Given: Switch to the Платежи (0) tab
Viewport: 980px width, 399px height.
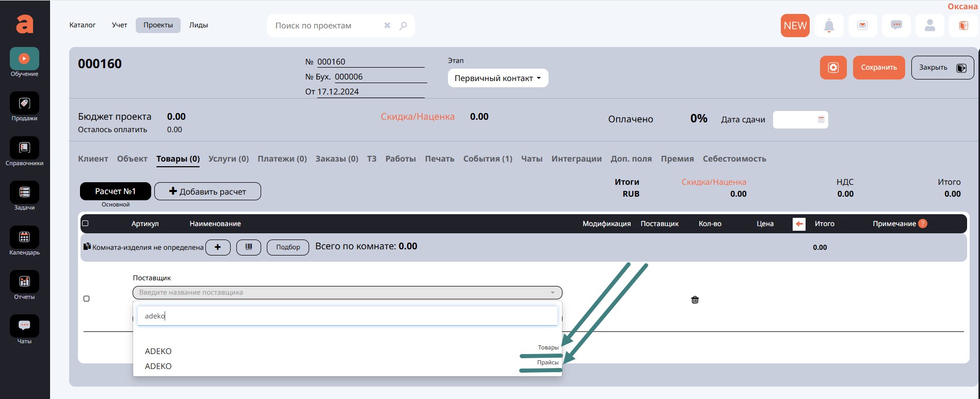Looking at the screenshot, I should click(282, 159).
